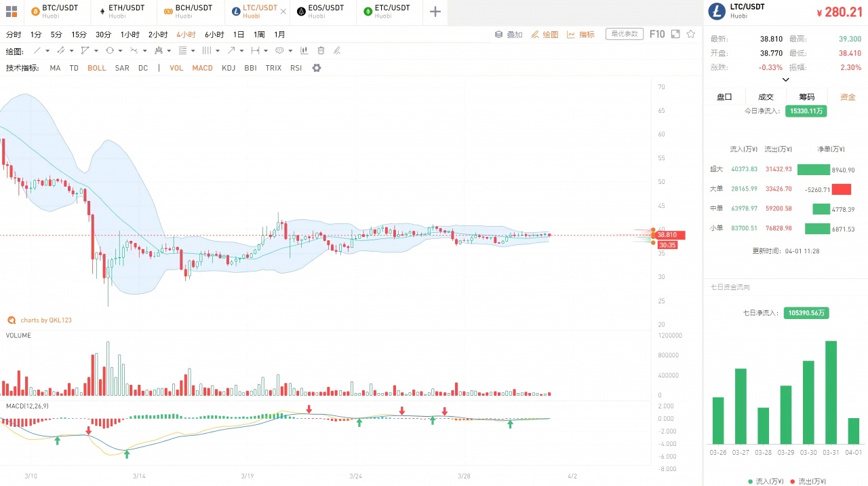Expand the Fibonacci tool dropdown arrow
Screen dimensions: 868x486
pos(193,51)
